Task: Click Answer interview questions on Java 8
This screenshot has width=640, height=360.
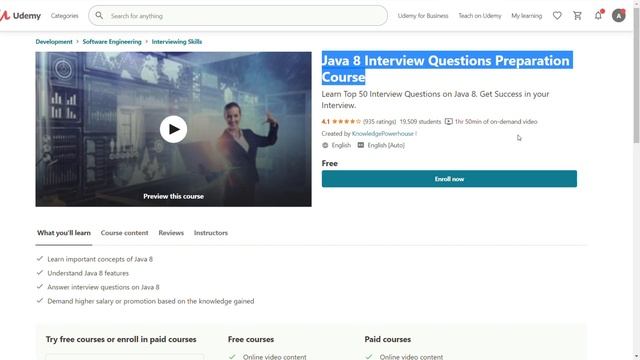Action: [103, 287]
